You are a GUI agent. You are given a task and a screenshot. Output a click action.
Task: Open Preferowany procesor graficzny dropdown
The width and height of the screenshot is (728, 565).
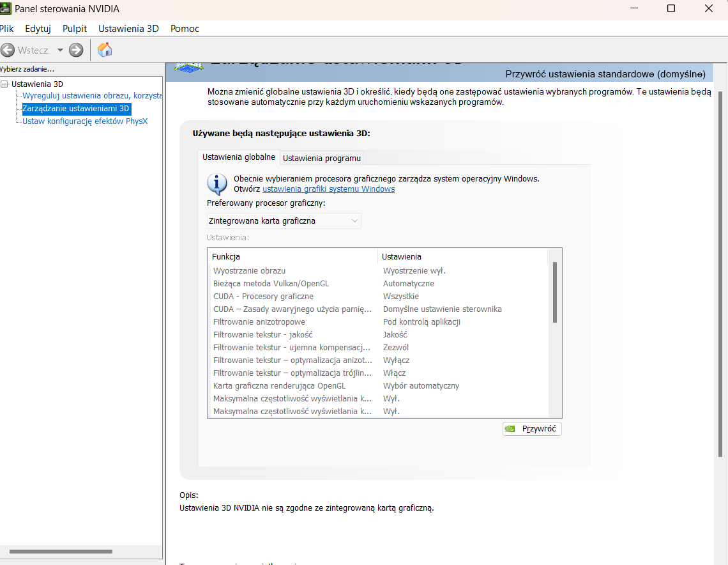[x=284, y=221]
